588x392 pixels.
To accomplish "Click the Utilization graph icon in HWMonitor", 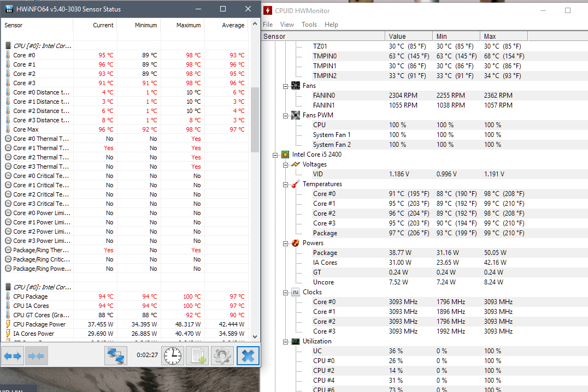I will point(296,341).
